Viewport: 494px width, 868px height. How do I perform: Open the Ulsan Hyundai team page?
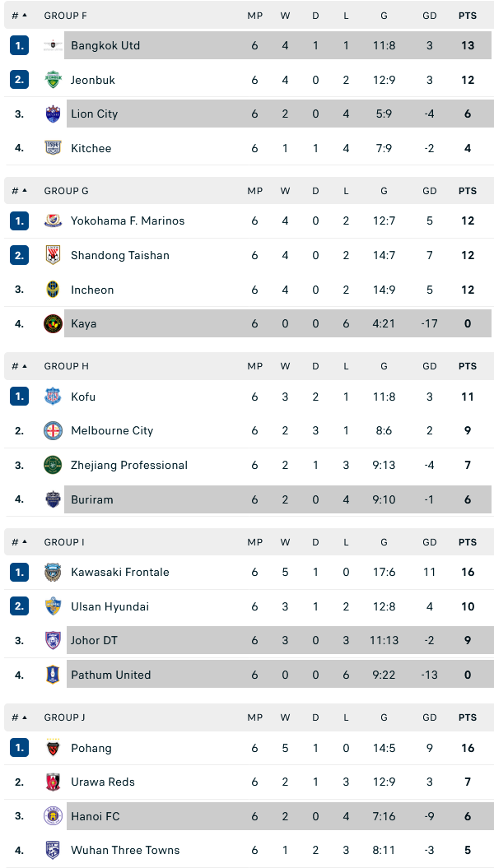coord(110,606)
